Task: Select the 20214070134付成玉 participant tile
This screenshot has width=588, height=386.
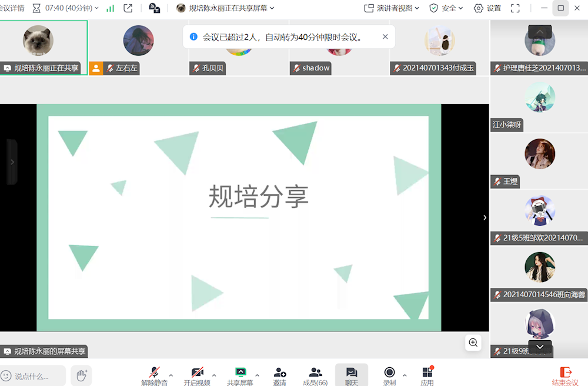Action: 439,48
